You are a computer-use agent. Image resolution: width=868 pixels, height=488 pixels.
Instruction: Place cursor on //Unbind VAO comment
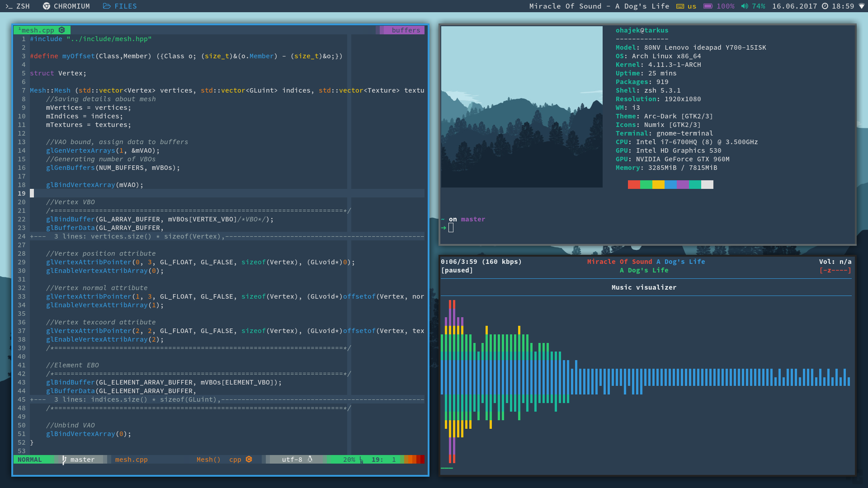tap(71, 425)
